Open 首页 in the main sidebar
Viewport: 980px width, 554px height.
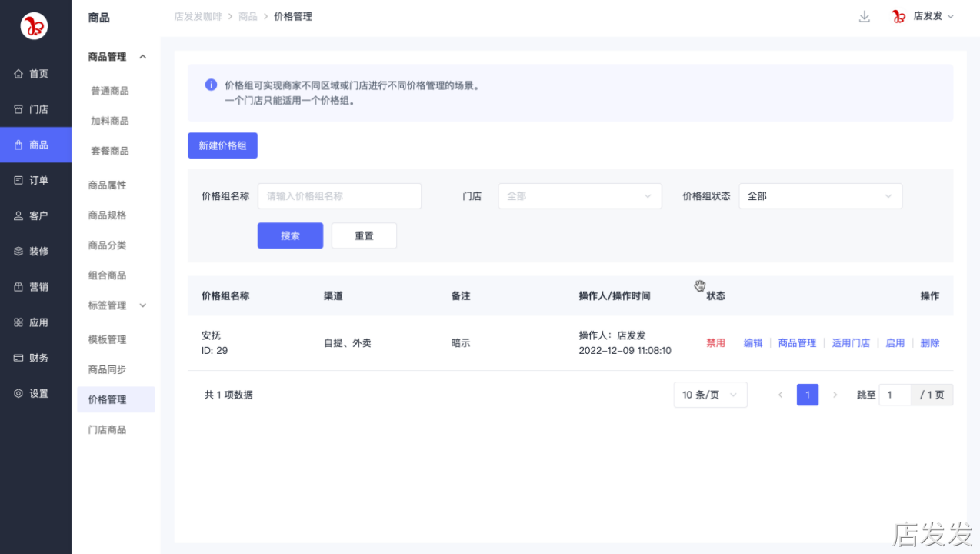[x=35, y=74]
